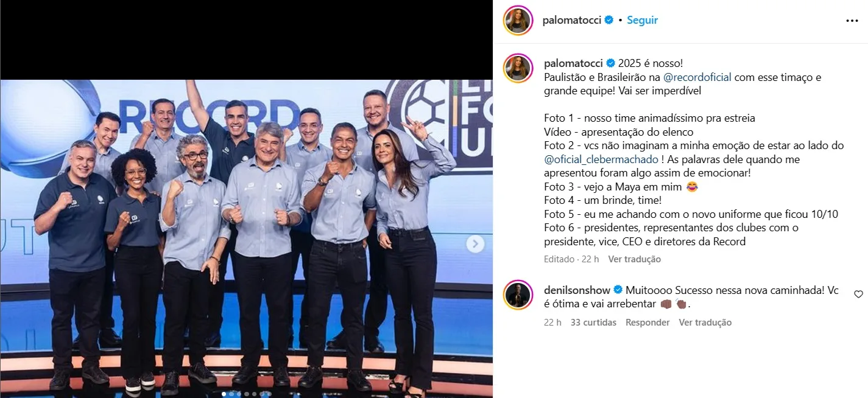
Task: Click the group photo of the team
Action: coord(246,239)
